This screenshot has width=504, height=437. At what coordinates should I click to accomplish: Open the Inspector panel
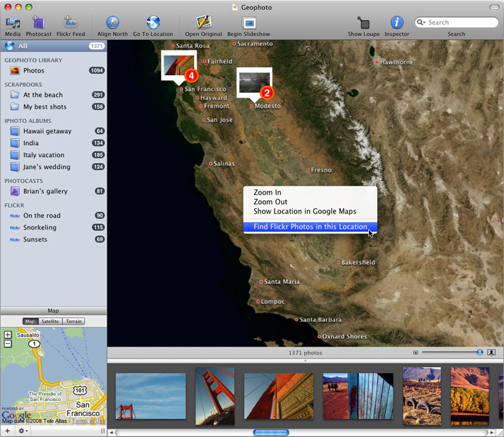click(397, 24)
